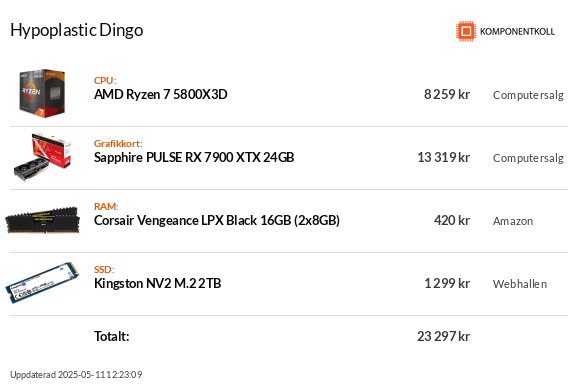The height and width of the screenshot is (388, 577).
Task: Click the Hypoplastic Dingo list title
Action: 77,30
